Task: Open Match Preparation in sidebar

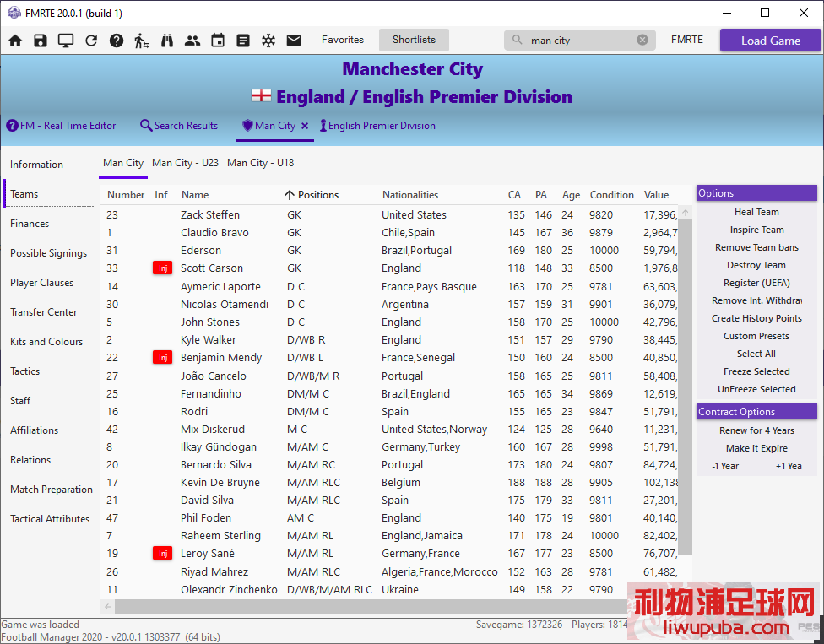Action: pos(51,490)
